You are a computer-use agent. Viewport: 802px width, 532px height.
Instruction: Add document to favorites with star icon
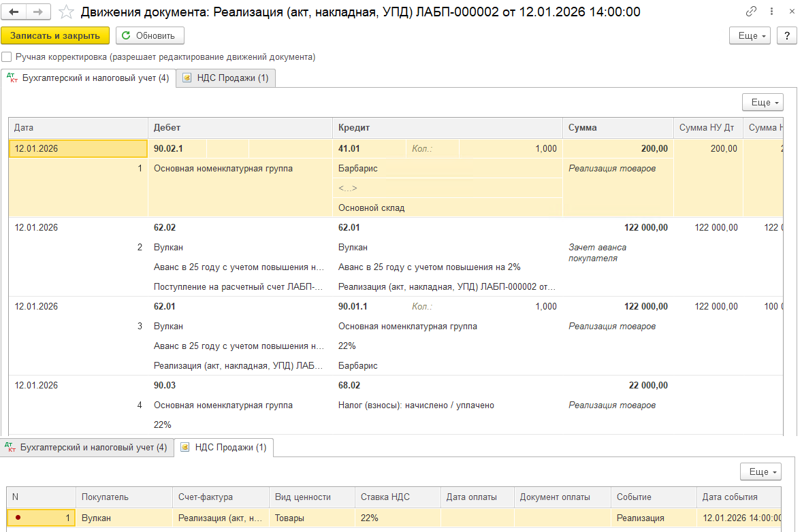(66, 12)
